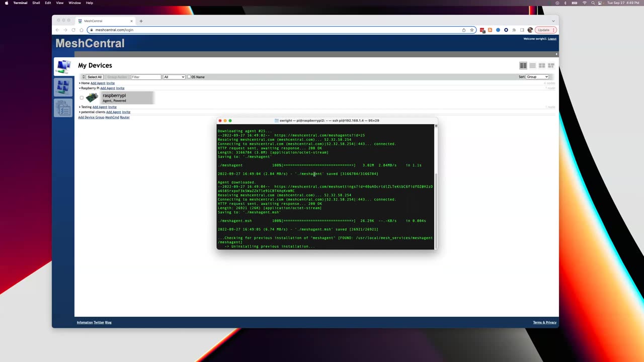Open the Terminal app menu
The image size is (644, 362).
point(20,3)
